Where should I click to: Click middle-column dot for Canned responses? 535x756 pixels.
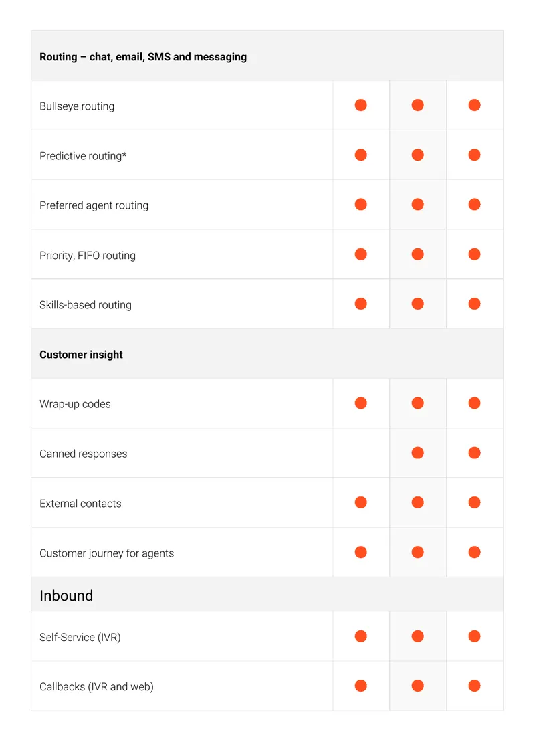[418, 453]
